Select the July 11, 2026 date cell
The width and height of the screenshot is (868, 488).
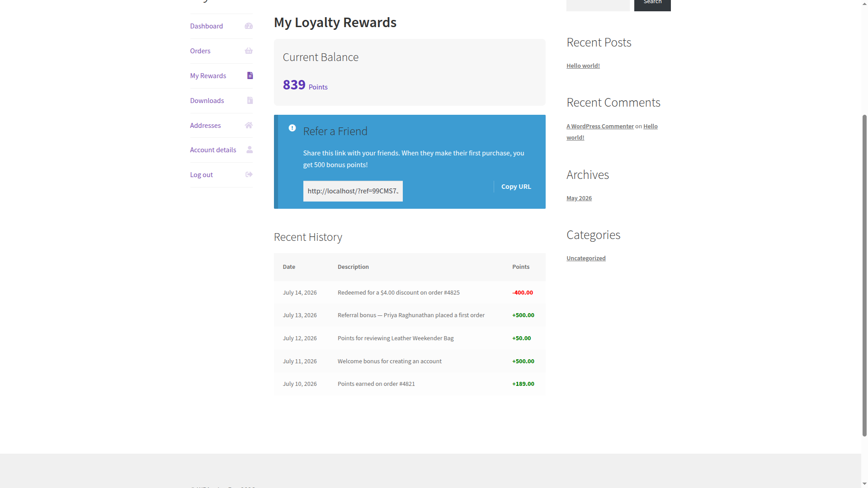tap(300, 361)
